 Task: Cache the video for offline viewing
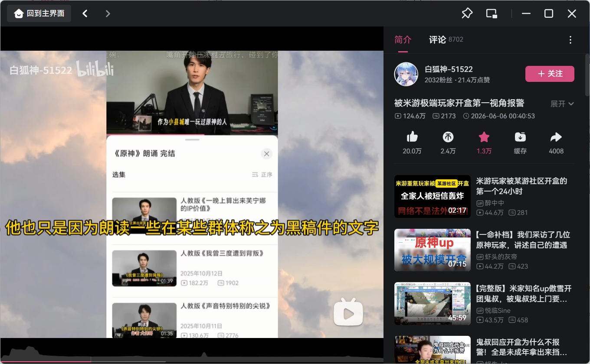(x=520, y=137)
